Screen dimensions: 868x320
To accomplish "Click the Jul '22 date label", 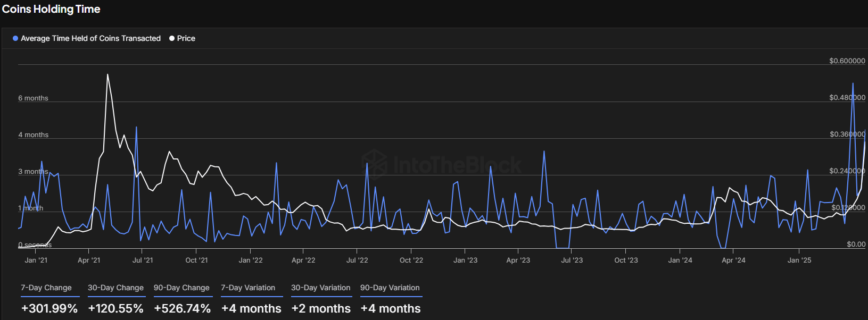I will pyautogui.click(x=357, y=260).
